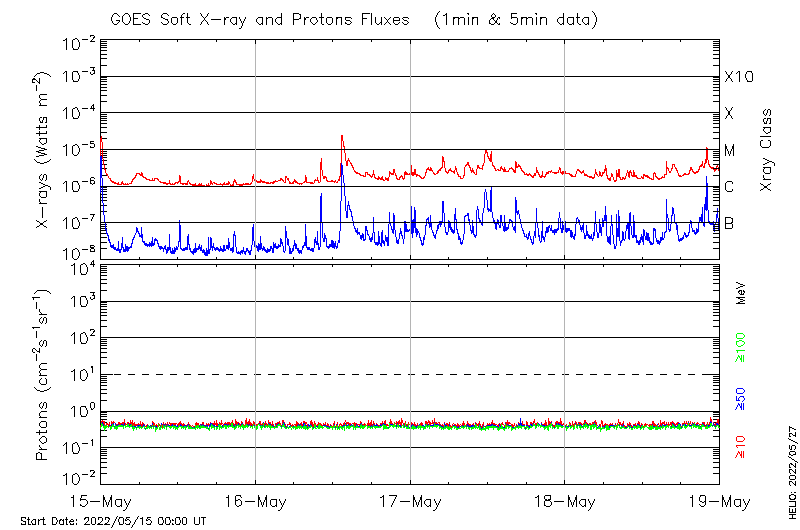Click the 15-May date tick label
The width and height of the screenshot is (800, 530).
pos(101,500)
